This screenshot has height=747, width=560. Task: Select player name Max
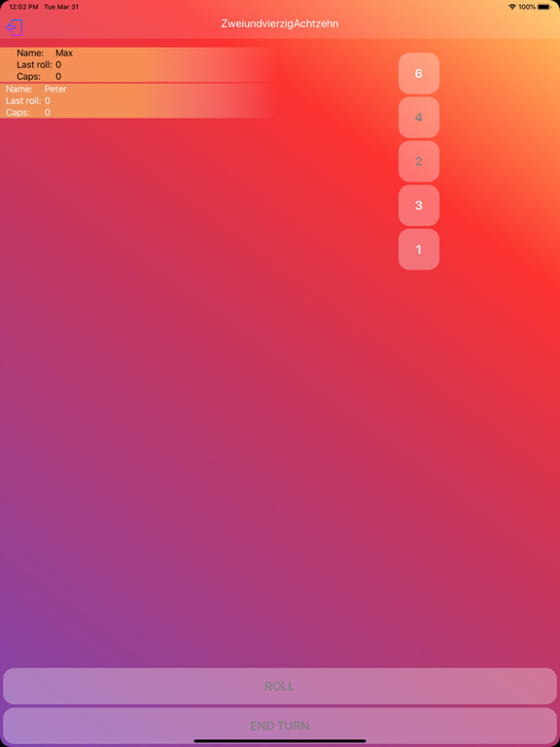[64, 53]
